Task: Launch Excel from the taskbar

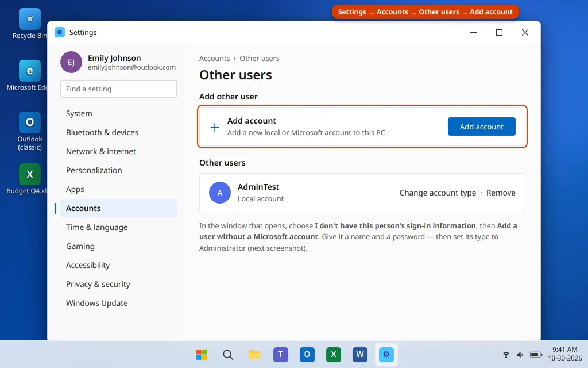Action: pyautogui.click(x=334, y=354)
